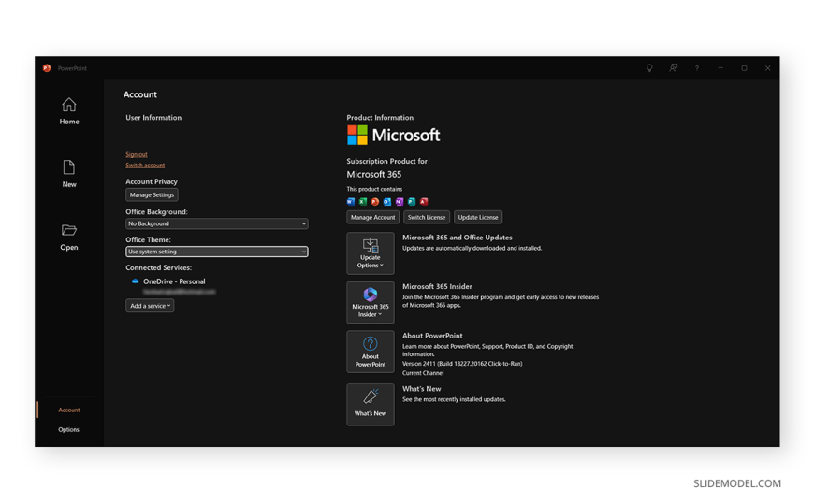Image resolution: width=814 pixels, height=504 pixels.
Task: Click the Microsoft logo
Action: click(394, 135)
